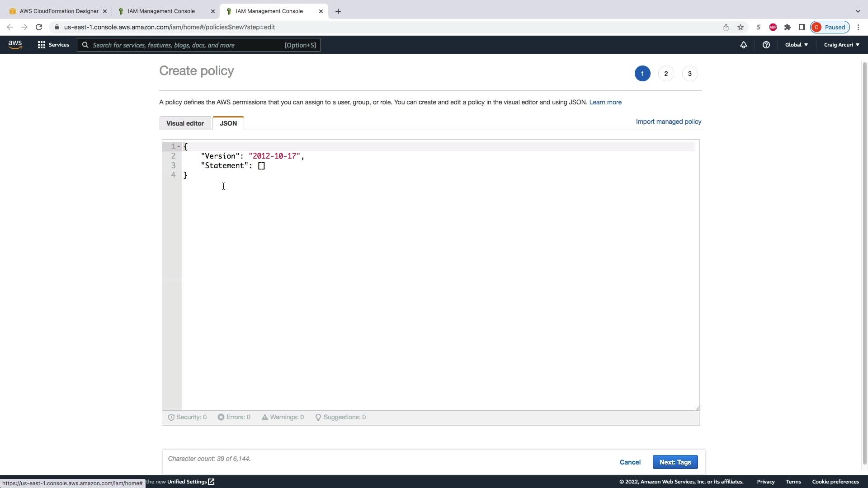Cancel policy creation

(630, 462)
